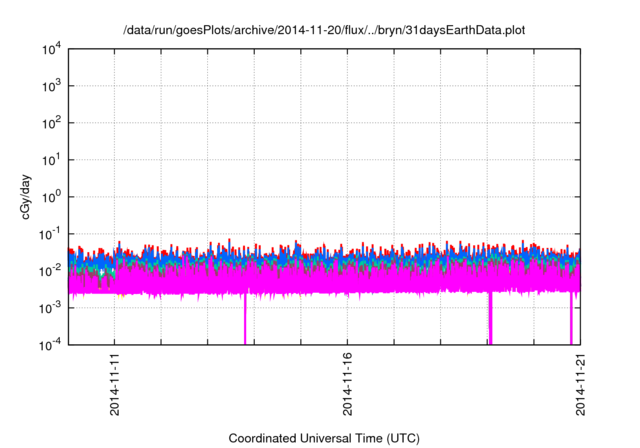The width and height of the screenshot is (640, 448).
Task: Click the Coordinated Universal Time (UTC) label
Action: coord(324,439)
